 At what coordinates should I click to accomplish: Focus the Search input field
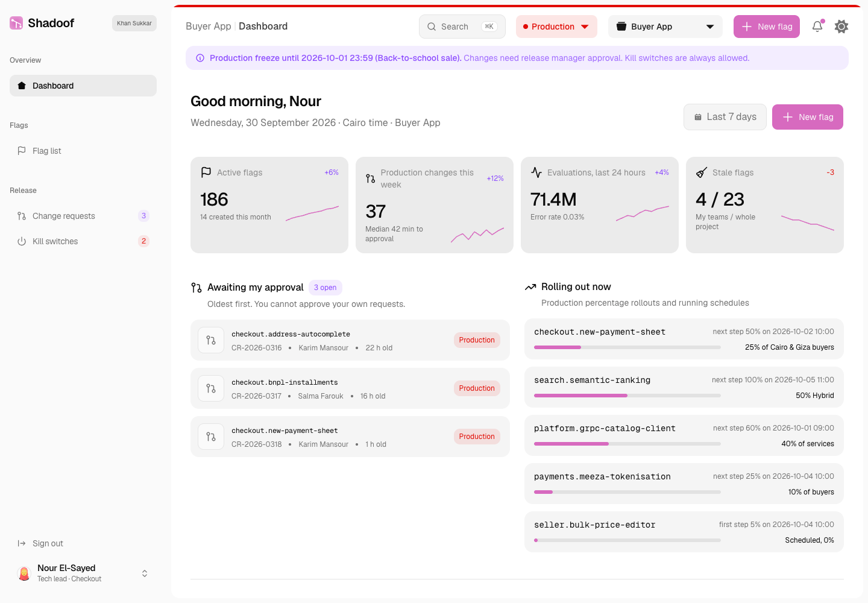[x=462, y=27]
